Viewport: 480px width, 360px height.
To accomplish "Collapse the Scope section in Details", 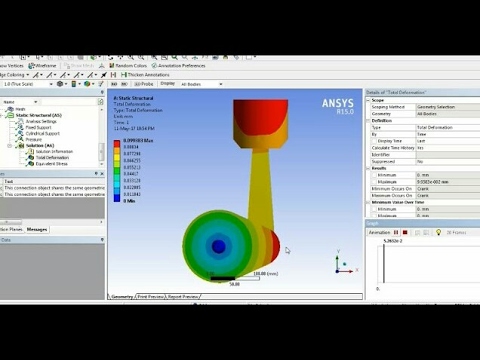I will 369,100.
